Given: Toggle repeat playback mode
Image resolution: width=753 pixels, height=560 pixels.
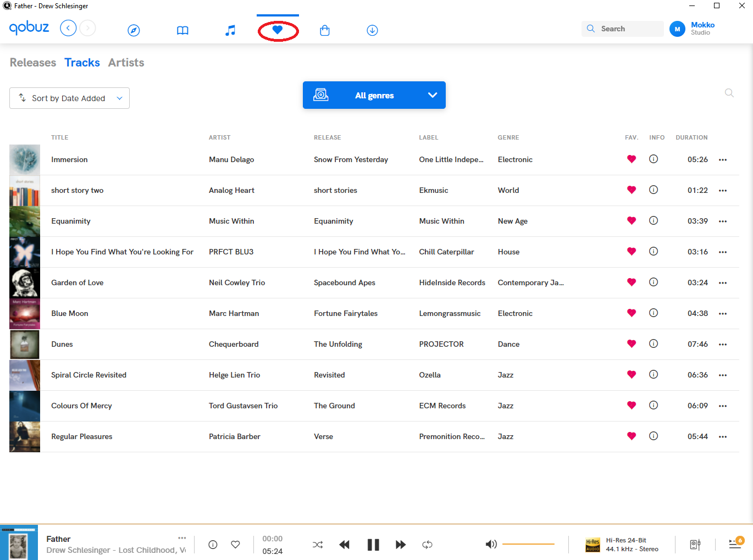Looking at the screenshot, I should (427, 545).
